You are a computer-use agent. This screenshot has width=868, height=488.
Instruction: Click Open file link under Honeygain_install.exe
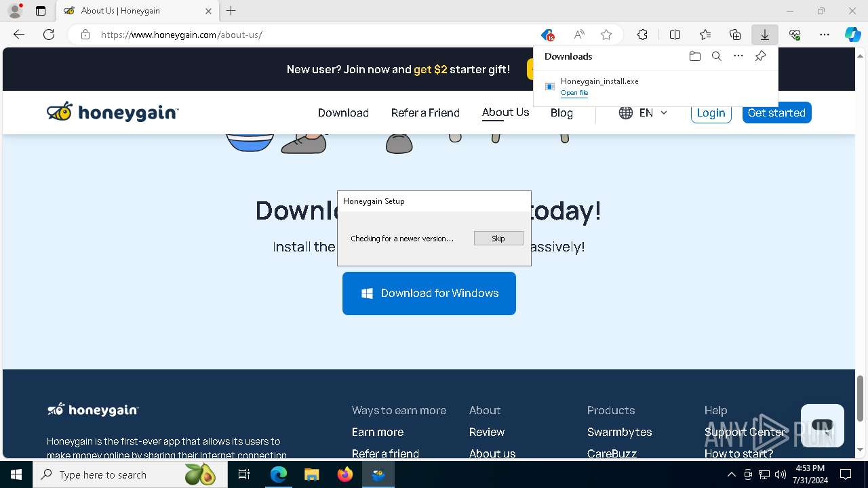pyautogui.click(x=574, y=93)
